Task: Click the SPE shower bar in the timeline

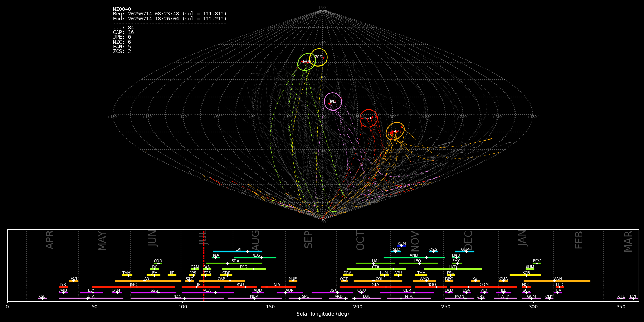Action: [x=305, y=298]
